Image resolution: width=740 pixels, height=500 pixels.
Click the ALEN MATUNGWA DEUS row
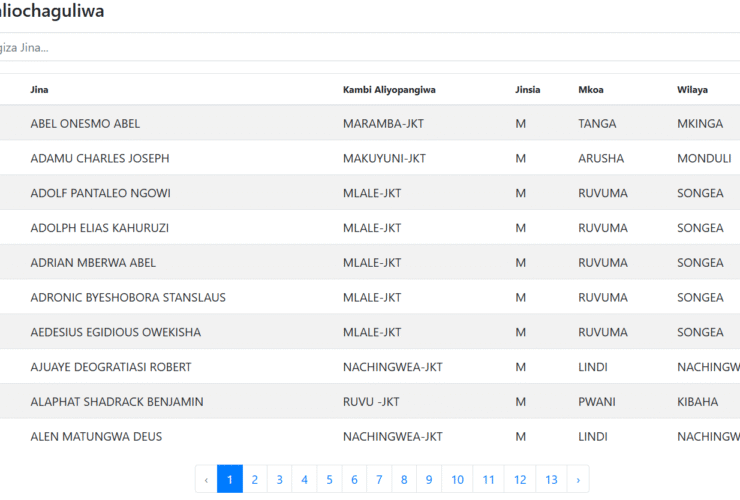(96, 436)
